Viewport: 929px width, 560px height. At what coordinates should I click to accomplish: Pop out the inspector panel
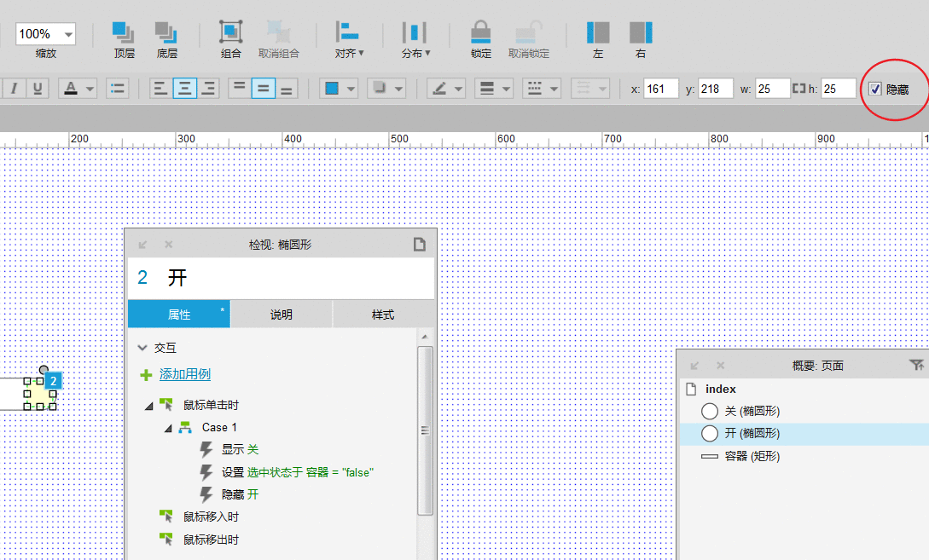tap(142, 245)
